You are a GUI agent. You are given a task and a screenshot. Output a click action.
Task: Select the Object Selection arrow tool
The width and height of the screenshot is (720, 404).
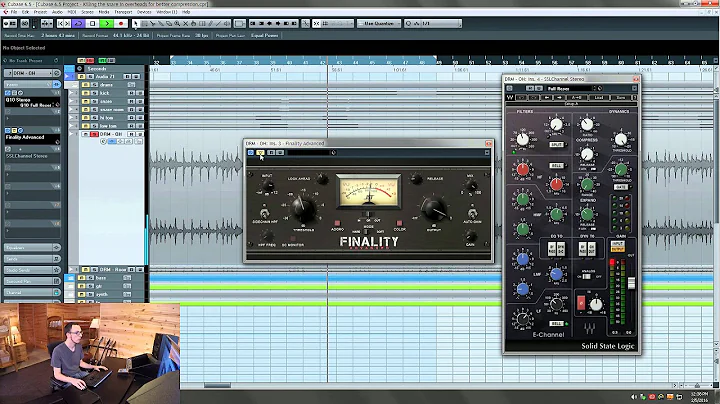pyautogui.click(x=135, y=23)
